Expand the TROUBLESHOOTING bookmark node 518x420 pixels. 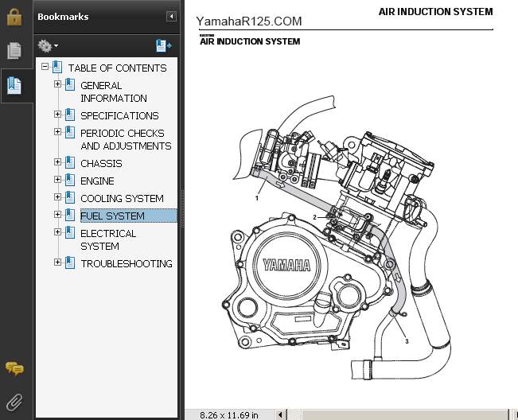coord(57,262)
